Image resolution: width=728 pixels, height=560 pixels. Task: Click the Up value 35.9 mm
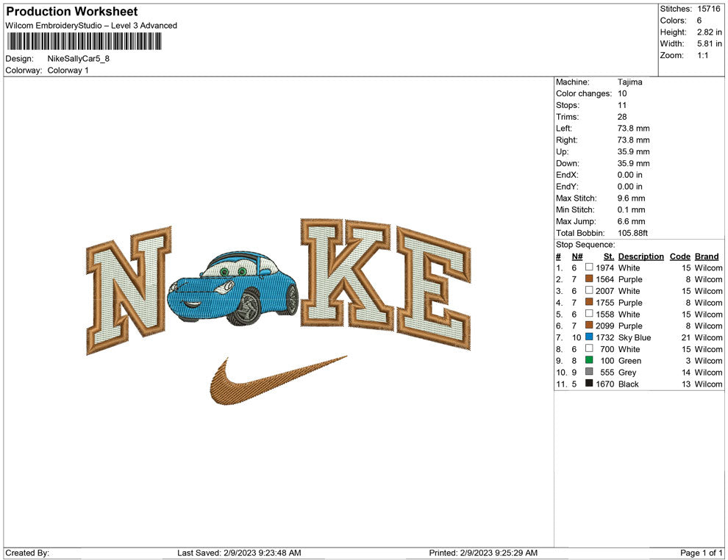[x=633, y=151]
